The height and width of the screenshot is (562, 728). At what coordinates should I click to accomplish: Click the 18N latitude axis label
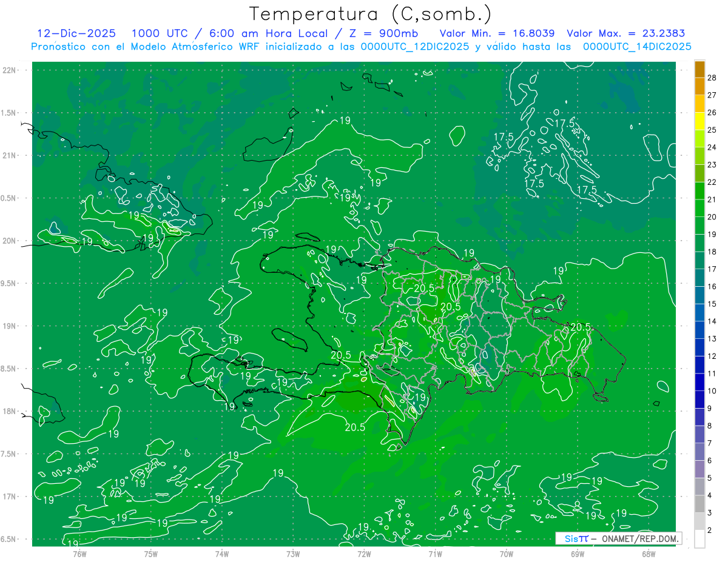(x=10, y=411)
